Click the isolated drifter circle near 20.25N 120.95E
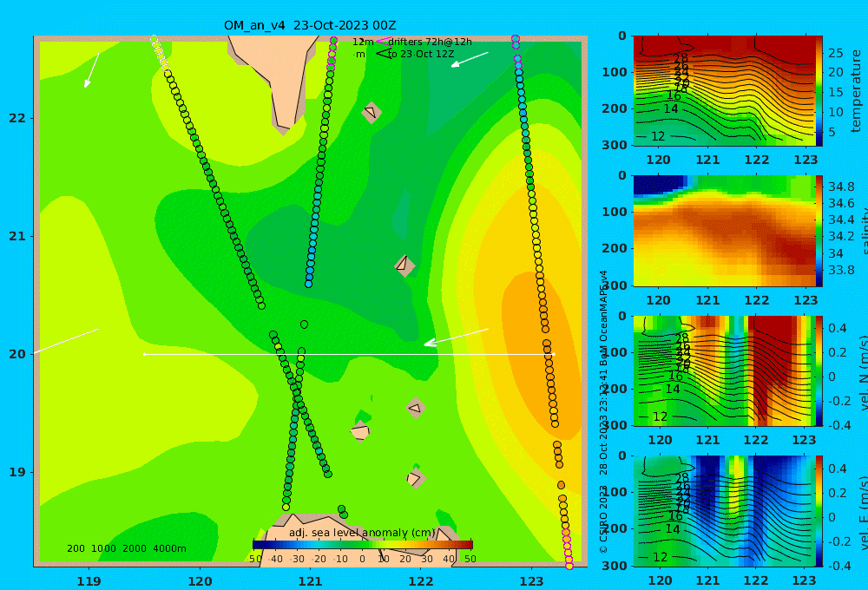Image resolution: width=868 pixels, height=590 pixels. pos(304,324)
